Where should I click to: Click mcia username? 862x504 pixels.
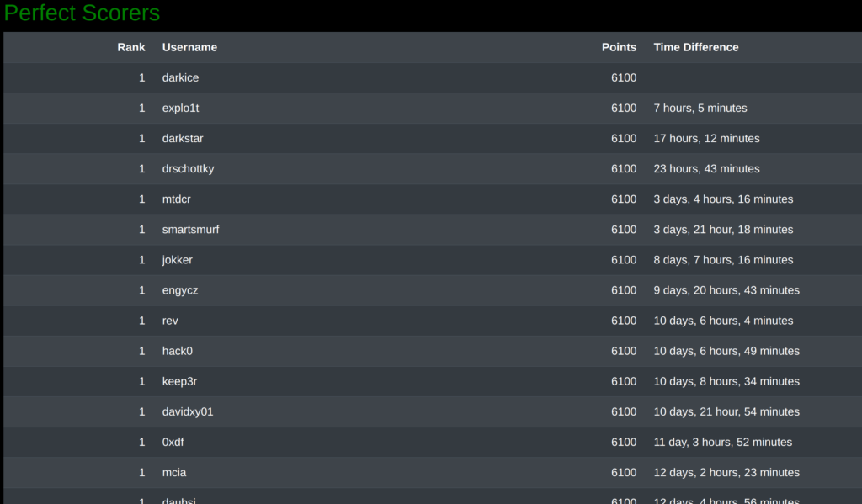(173, 472)
